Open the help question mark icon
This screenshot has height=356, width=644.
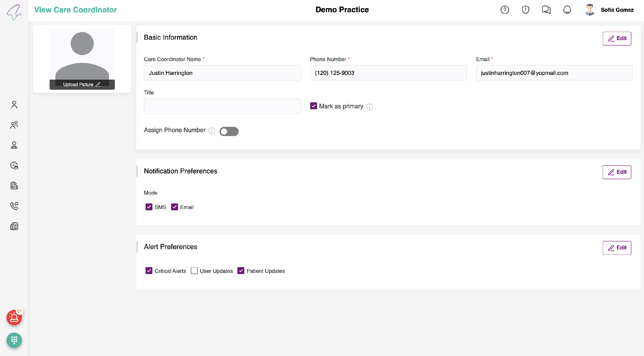pyautogui.click(x=504, y=10)
